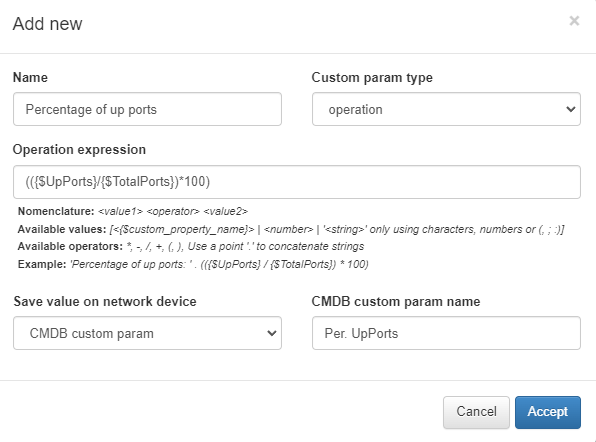Click the Custom param type label
Image resolution: width=596 pixels, height=442 pixels.
coord(372,77)
